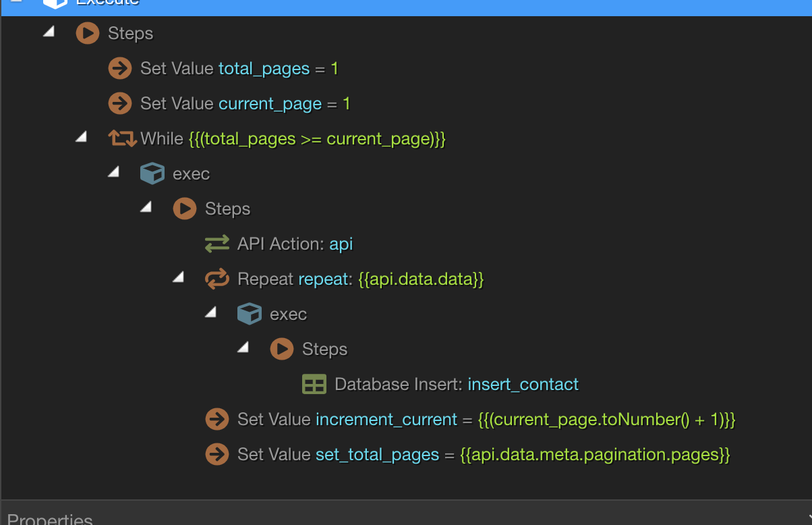
Task: Select the Database Insert insert_contact step
Action: click(456, 384)
